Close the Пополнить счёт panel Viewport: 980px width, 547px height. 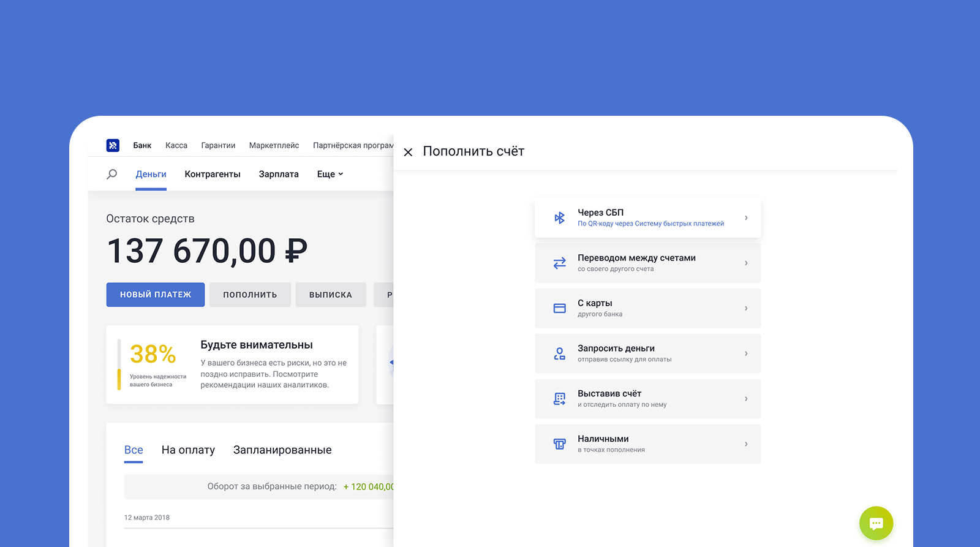point(409,152)
